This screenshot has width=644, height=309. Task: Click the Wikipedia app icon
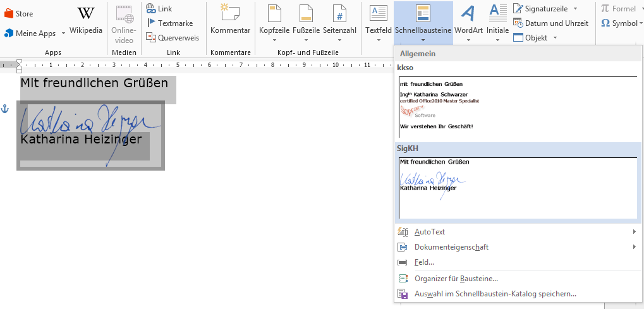click(85, 20)
